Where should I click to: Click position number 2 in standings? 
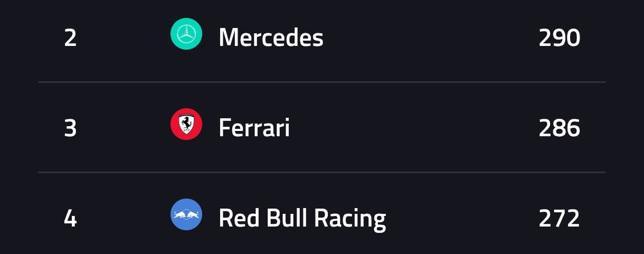(70, 38)
